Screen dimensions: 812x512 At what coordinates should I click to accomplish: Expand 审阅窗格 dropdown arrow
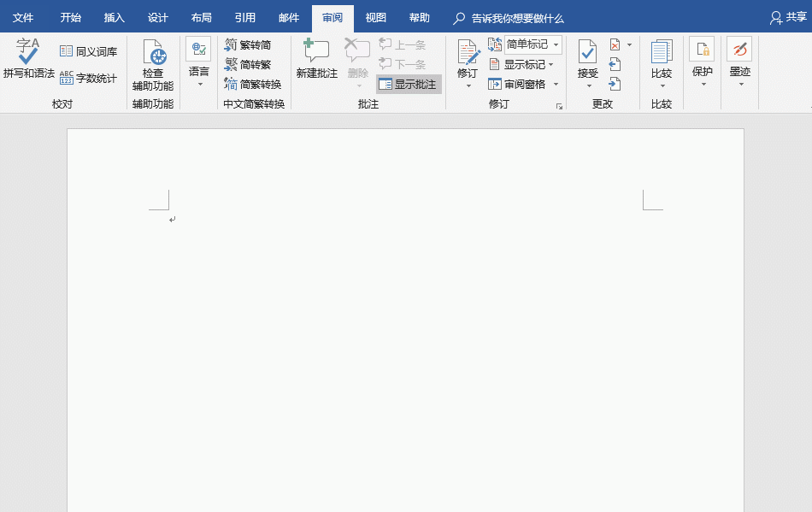click(x=556, y=84)
